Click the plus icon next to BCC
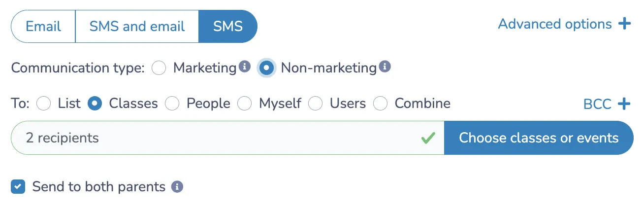Viewport: 644px width, 212px height. [624, 104]
